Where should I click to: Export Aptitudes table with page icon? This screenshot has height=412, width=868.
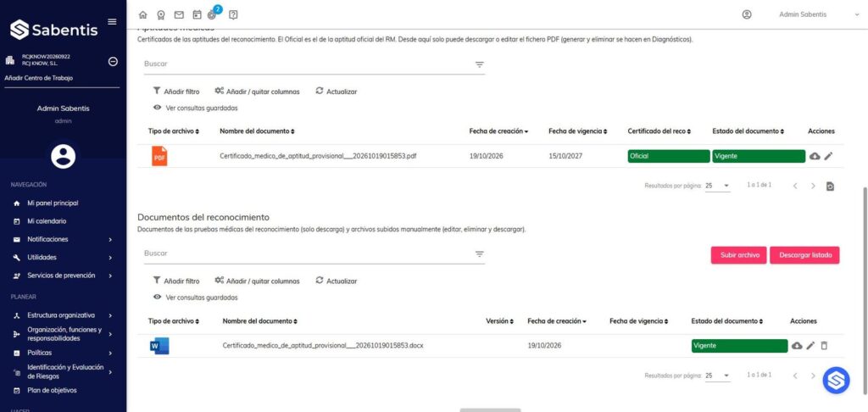click(831, 186)
